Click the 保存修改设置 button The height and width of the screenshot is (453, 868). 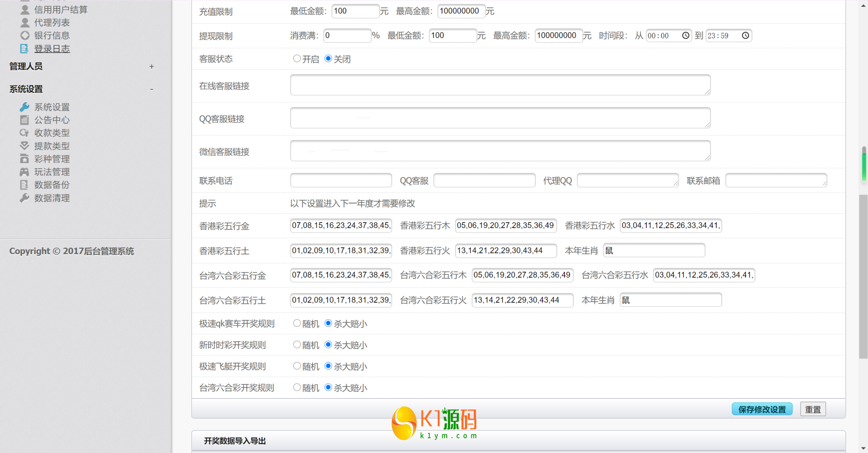point(762,409)
